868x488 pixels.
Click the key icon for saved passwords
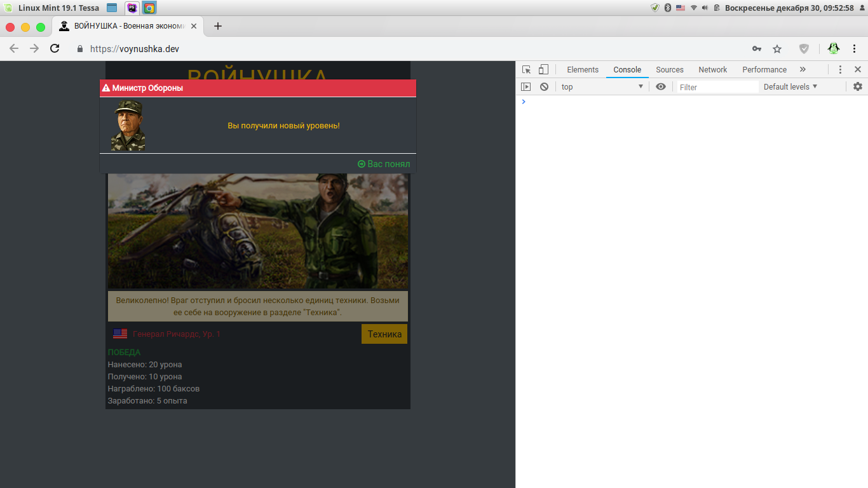757,49
